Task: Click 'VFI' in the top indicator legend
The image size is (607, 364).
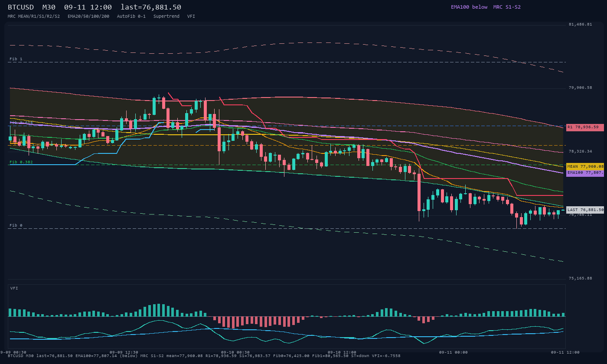Action: [x=191, y=16]
